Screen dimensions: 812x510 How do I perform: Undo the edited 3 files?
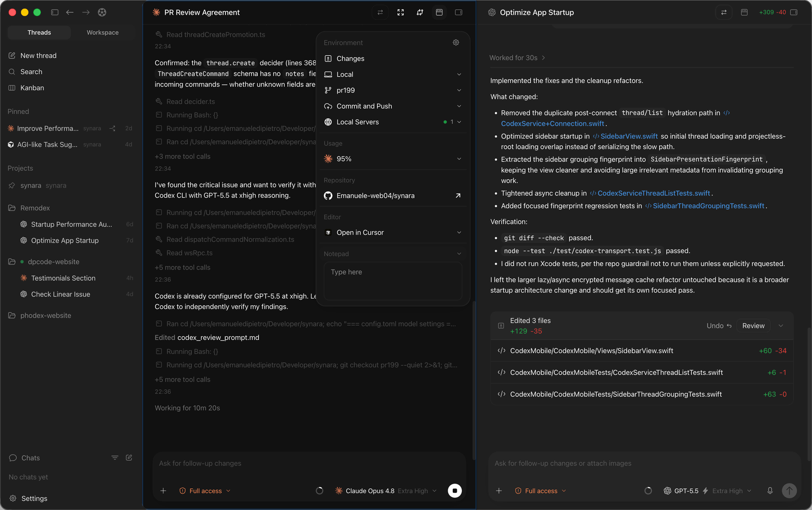(719, 326)
